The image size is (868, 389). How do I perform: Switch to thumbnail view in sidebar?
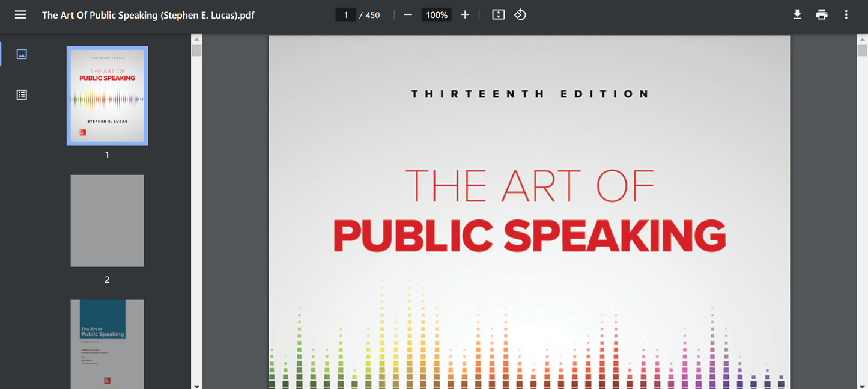point(22,54)
